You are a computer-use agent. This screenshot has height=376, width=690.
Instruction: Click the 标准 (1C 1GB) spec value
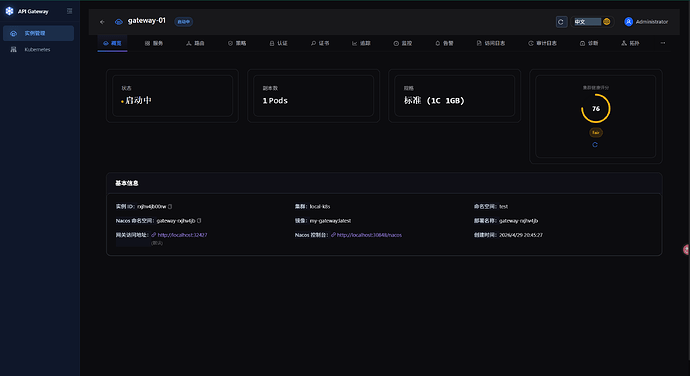tap(434, 100)
